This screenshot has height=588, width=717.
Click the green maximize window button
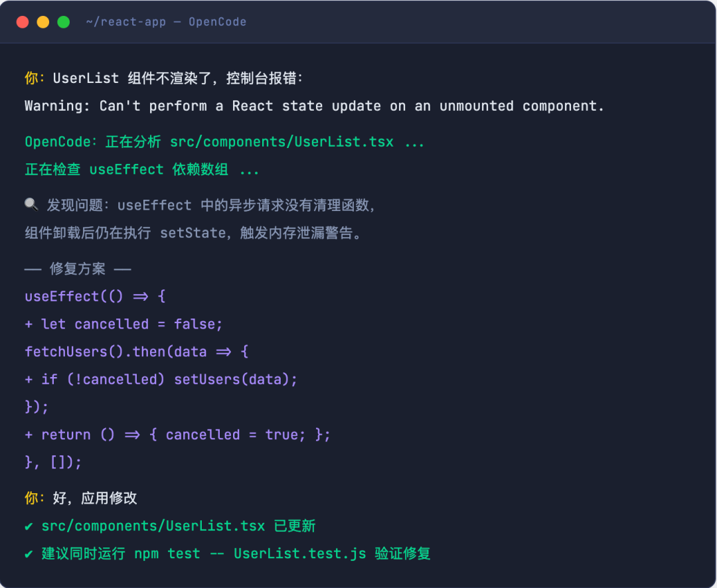point(64,22)
